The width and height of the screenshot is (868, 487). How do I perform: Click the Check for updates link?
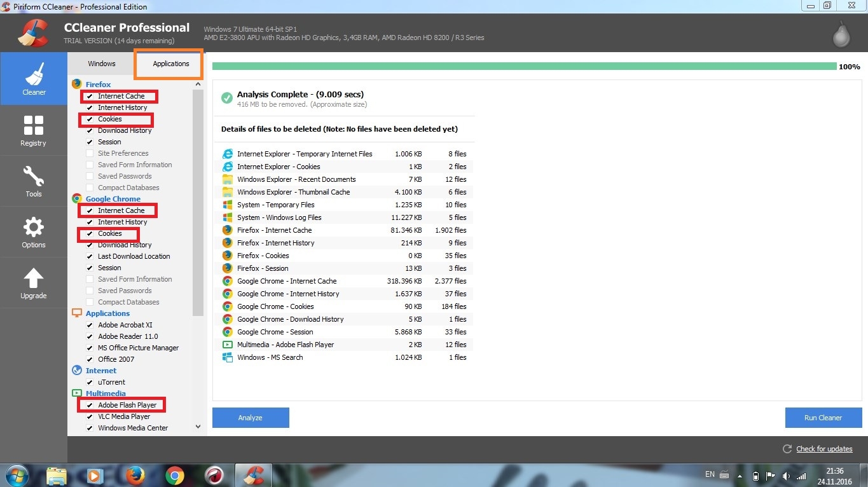coord(824,449)
